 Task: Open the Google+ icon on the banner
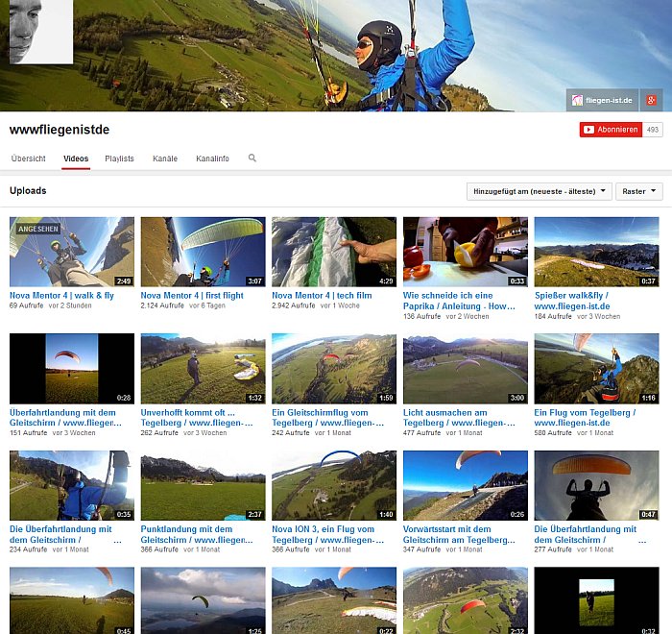[651, 100]
